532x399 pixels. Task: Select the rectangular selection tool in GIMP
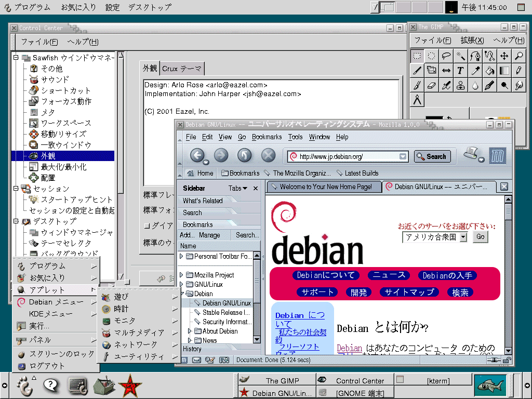click(x=417, y=56)
